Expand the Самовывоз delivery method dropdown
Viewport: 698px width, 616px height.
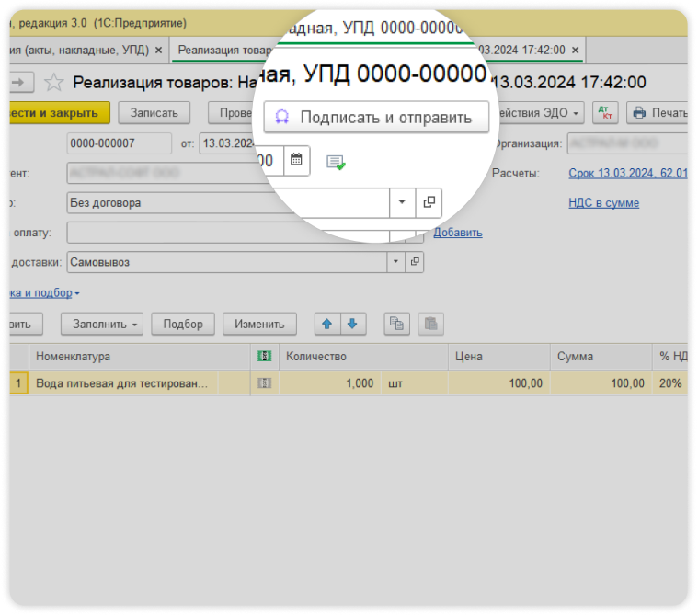[395, 262]
